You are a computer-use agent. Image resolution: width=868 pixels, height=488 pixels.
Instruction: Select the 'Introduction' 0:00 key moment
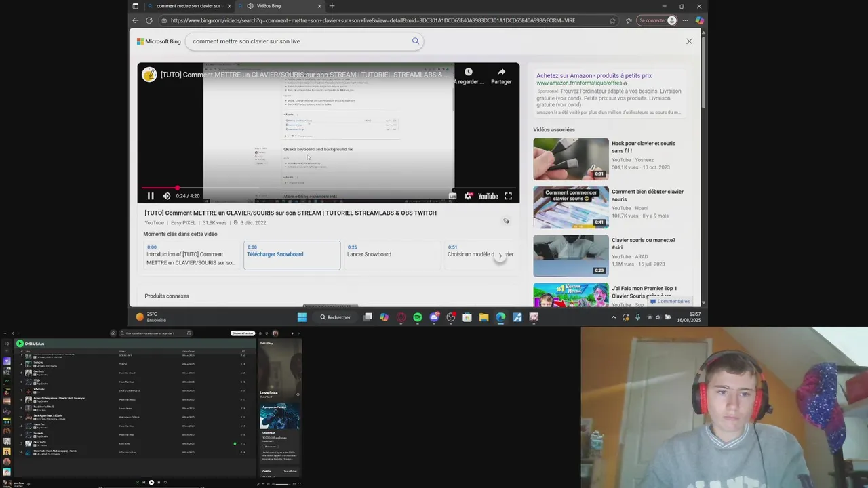click(191, 255)
